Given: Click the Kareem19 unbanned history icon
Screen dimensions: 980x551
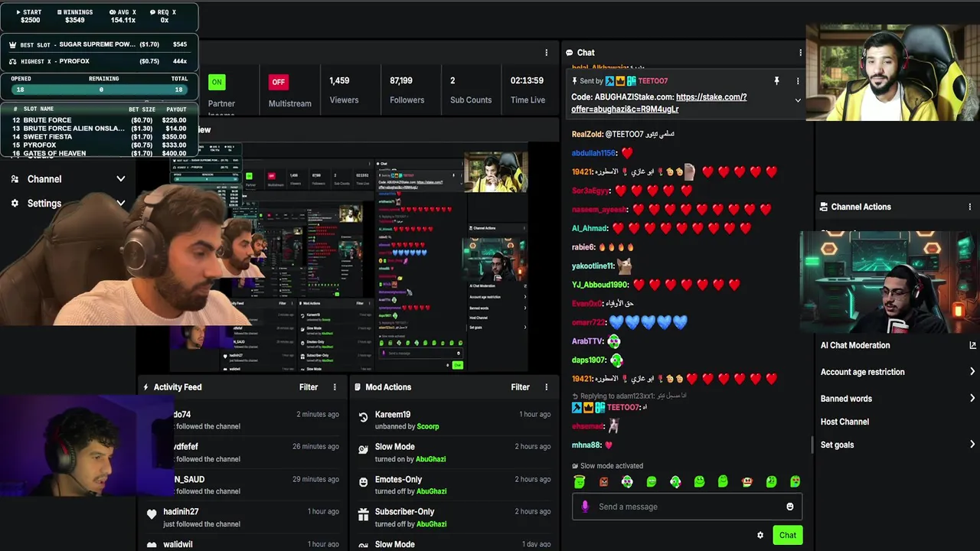Looking at the screenshot, I should (x=364, y=417).
